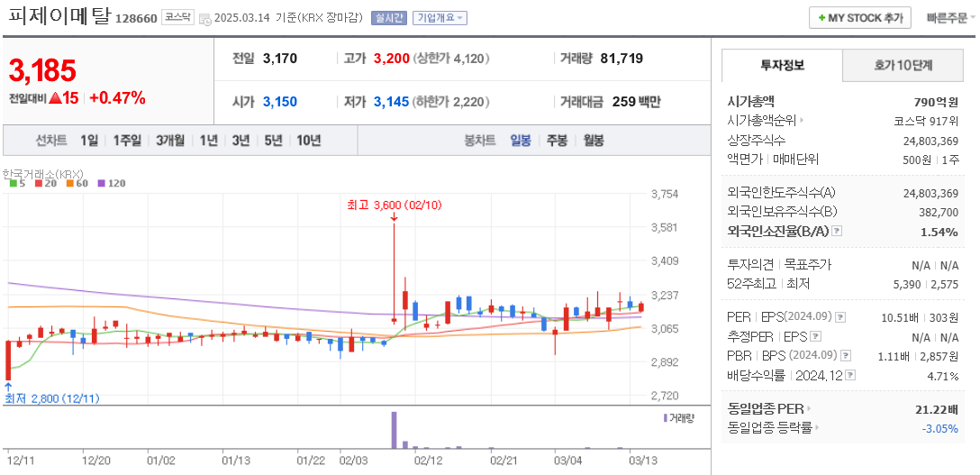The height and width of the screenshot is (475, 980).
Task: Select the 1년 line chart period
Action: 208,141
